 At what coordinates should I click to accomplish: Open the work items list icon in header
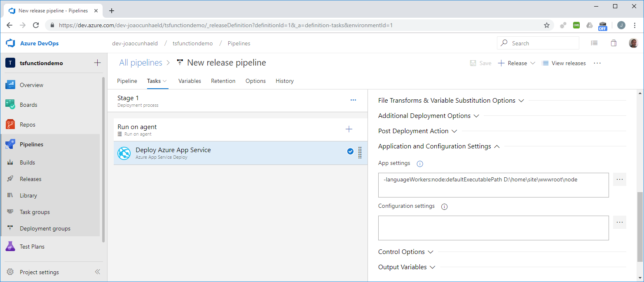(x=594, y=43)
